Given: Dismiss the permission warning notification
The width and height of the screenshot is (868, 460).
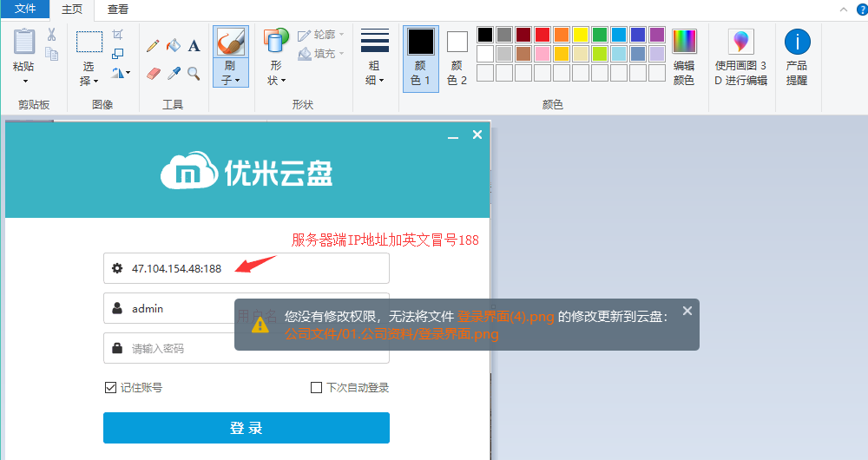Looking at the screenshot, I should coord(687,311).
